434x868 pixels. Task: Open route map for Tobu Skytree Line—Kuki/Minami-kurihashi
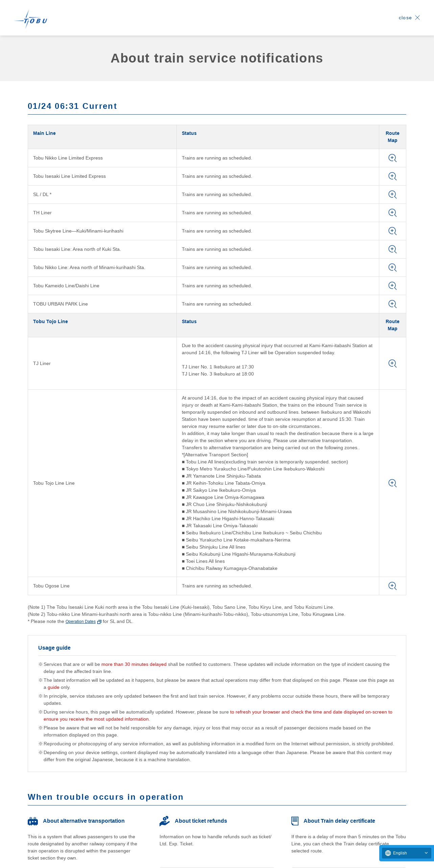point(392,231)
